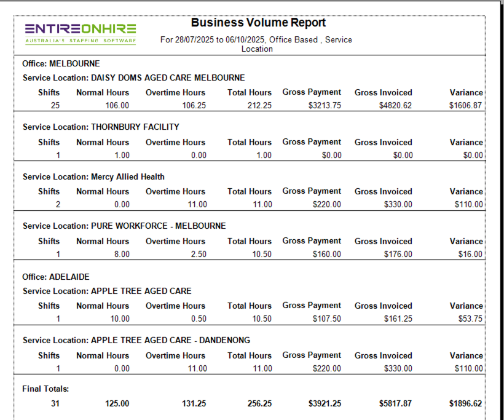Click final total gross invoiced $5817.87
504x420 pixels.
[395, 404]
